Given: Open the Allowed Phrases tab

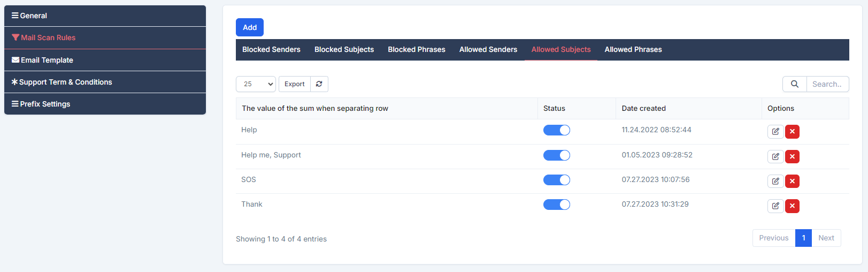Looking at the screenshot, I should pyautogui.click(x=633, y=50).
